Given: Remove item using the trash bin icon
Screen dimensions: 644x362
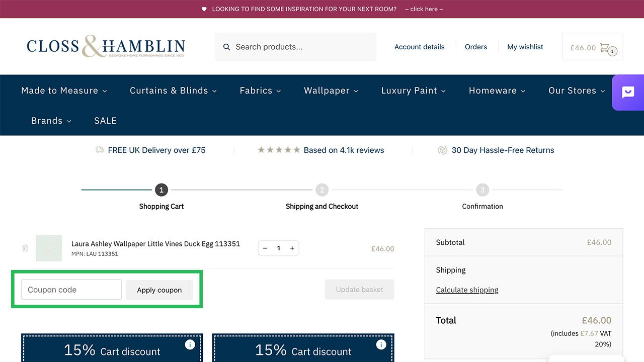Looking at the screenshot, I should point(25,248).
